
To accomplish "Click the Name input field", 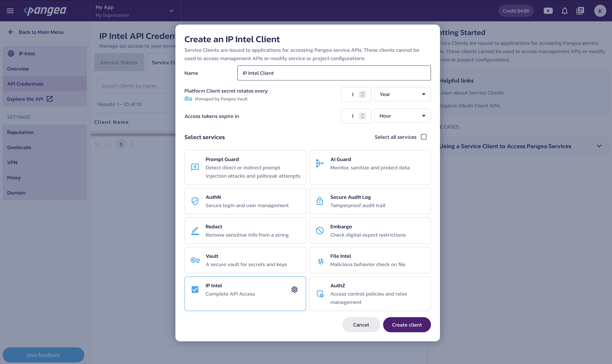I will click(x=334, y=73).
